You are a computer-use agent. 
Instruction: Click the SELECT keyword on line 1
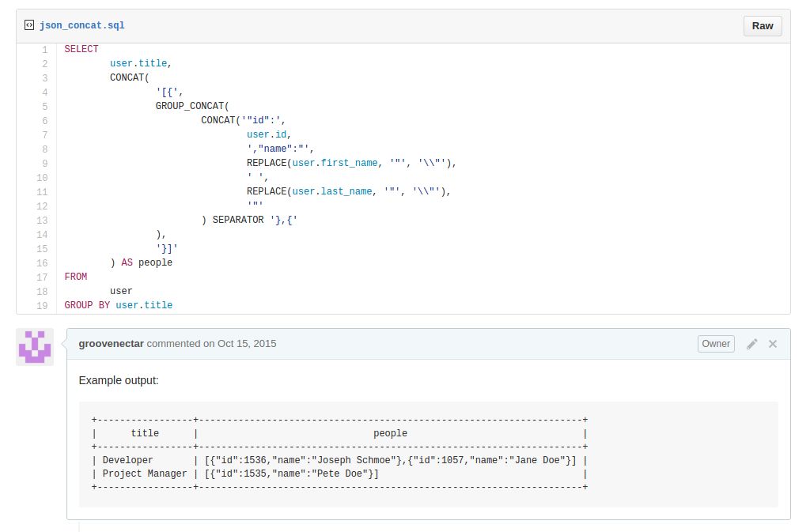tap(81, 49)
